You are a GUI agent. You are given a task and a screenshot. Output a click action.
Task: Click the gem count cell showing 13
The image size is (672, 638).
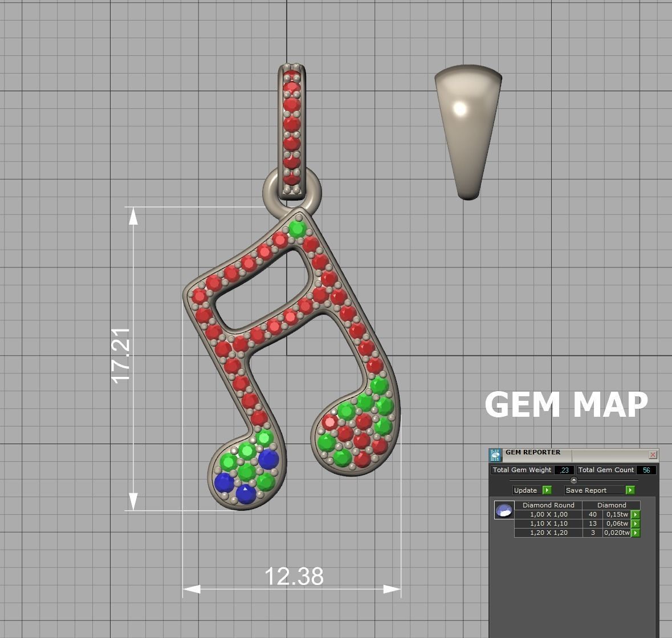pyautogui.click(x=593, y=523)
